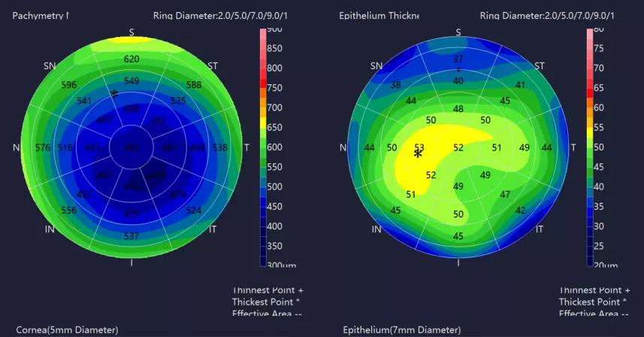Click the ST sector label on pachymetry map

pos(213,65)
